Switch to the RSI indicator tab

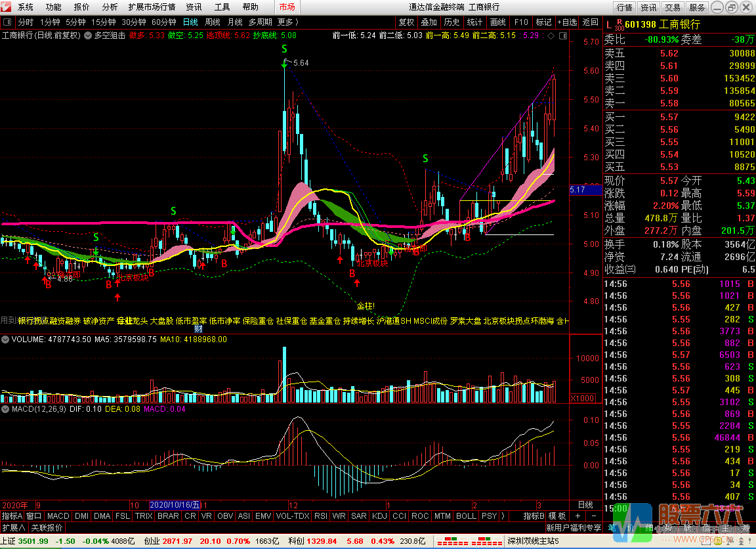click(x=321, y=516)
